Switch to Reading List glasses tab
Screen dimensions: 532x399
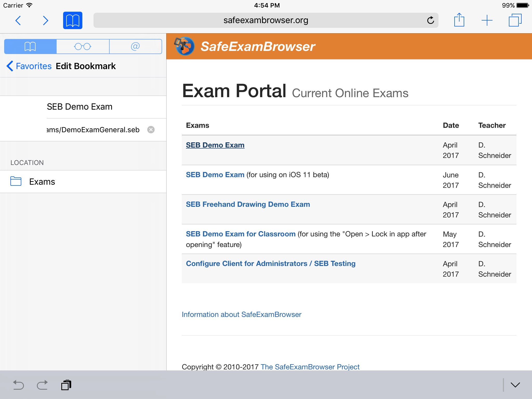pos(83,46)
